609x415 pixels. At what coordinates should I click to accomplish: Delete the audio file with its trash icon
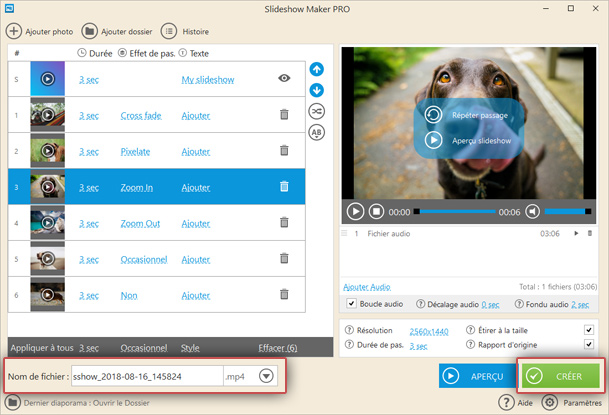pyautogui.click(x=590, y=233)
